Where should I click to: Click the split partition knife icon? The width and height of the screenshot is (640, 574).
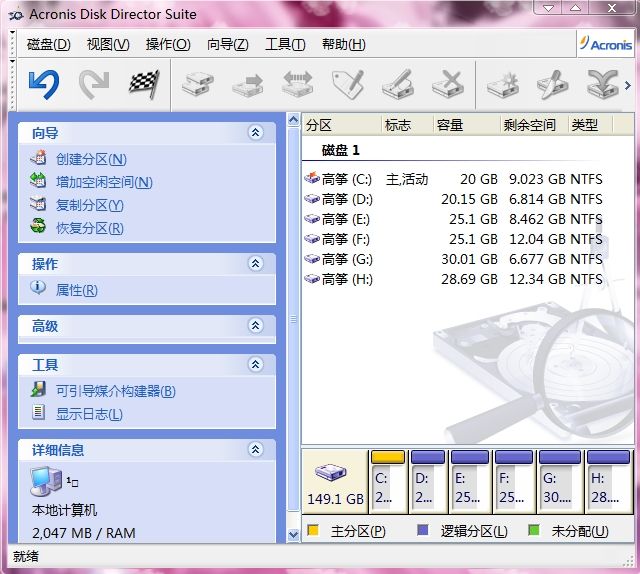(x=553, y=85)
